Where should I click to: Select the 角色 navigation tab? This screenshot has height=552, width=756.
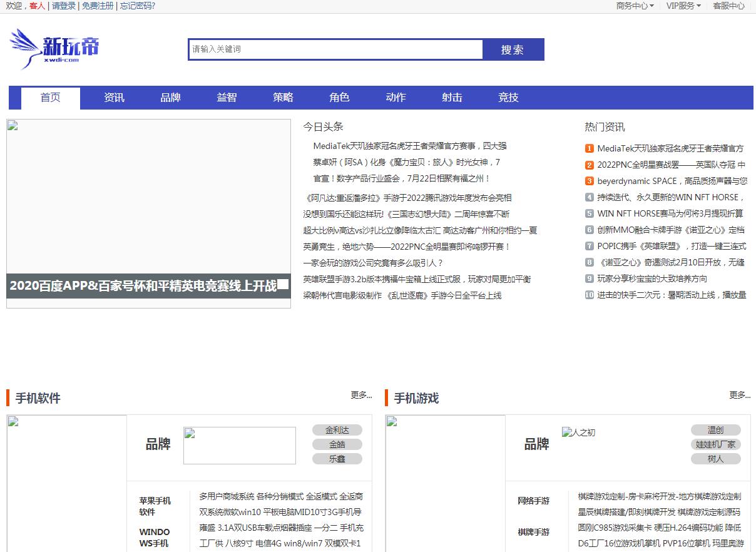click(x=339, y=98)
